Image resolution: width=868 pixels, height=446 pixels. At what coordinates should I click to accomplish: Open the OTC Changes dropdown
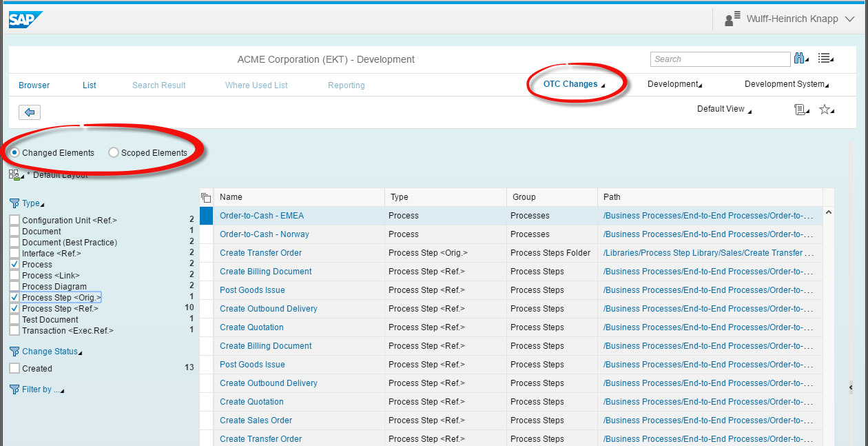coord(574,84)
